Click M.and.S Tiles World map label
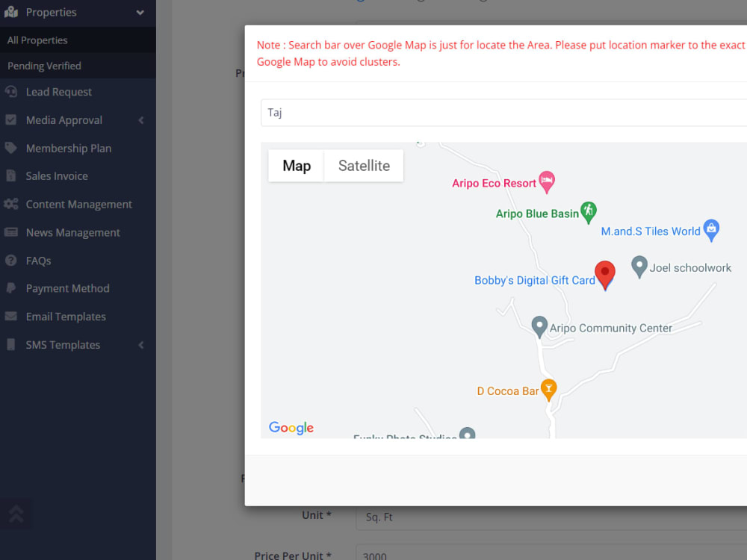Viewport: 747px width, 560px height. (651, 231)
